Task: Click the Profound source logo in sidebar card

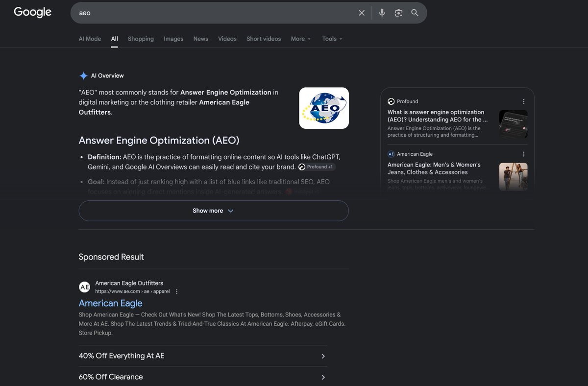Action: (x=391, y=101)
